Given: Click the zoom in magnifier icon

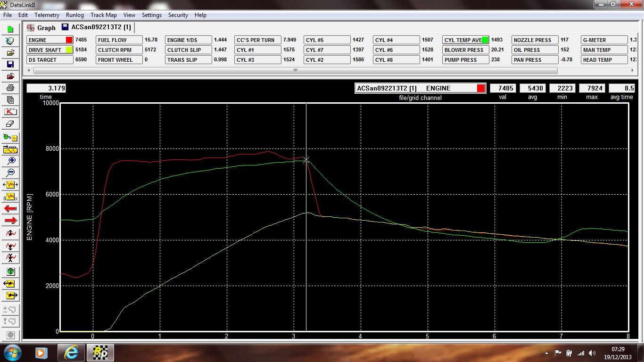Looking at the screenshot, I should tap(10, 161).
